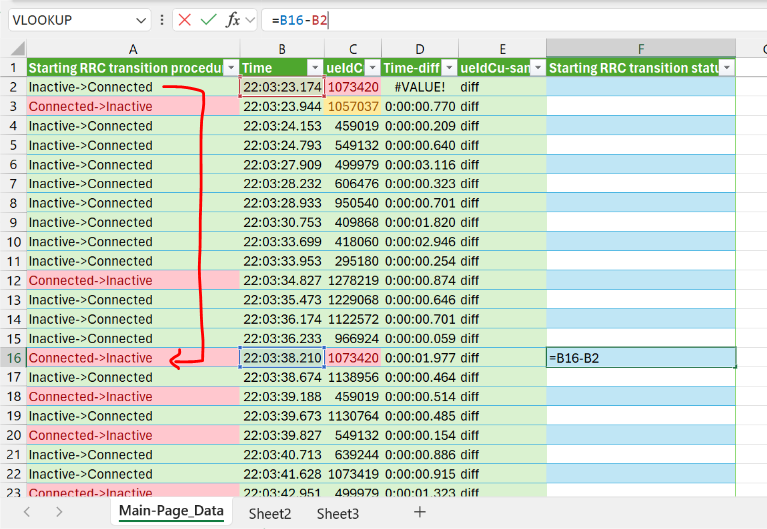This screenshot has width=767, height=529.
Task: Open Insert Function fx dialog
Action: point(233,20)
